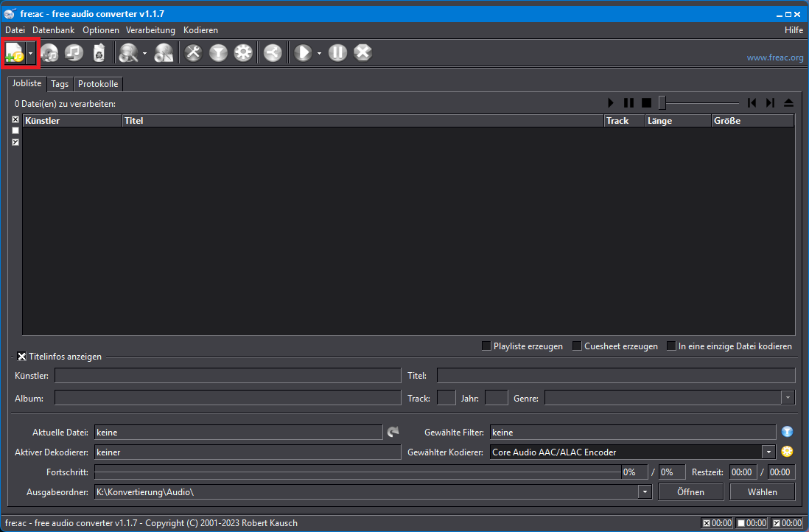Pause encoding with the toolbar pause icon
809x532 pixels.
point(337,53)
